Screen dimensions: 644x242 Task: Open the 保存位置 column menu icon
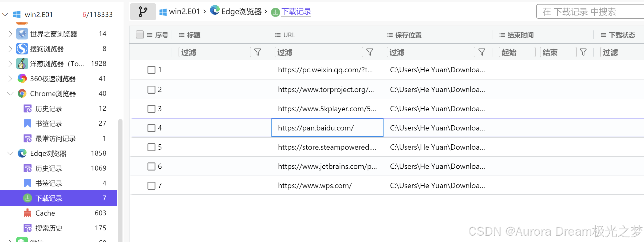click(x=390, y=35)
